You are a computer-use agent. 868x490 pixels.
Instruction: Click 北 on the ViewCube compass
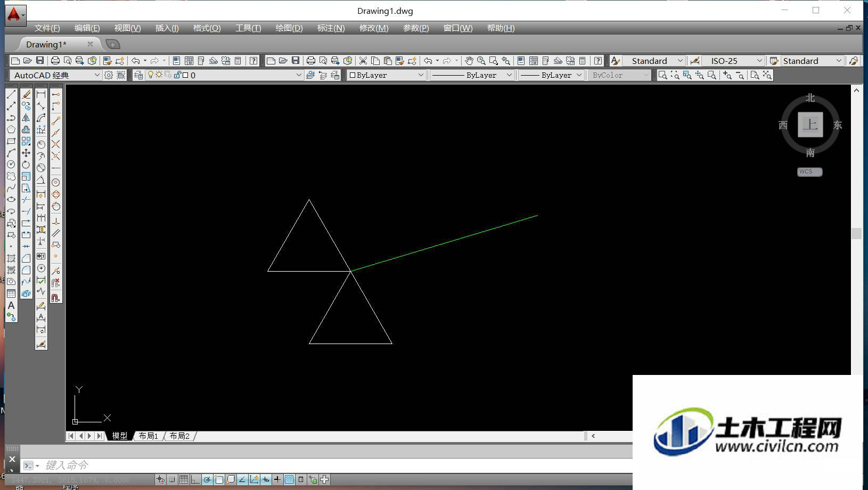click(810, 98)
